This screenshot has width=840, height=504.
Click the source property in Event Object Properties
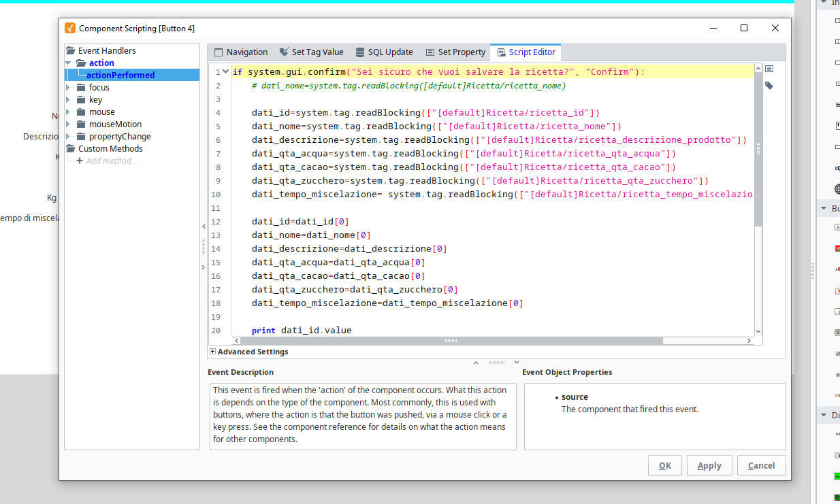[575, 397]
